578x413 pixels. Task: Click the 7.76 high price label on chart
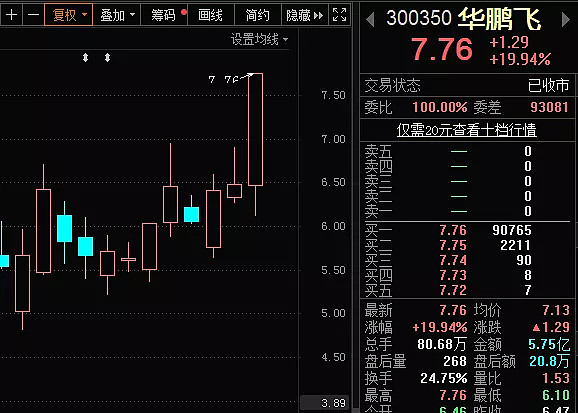(x=225, y=79)
